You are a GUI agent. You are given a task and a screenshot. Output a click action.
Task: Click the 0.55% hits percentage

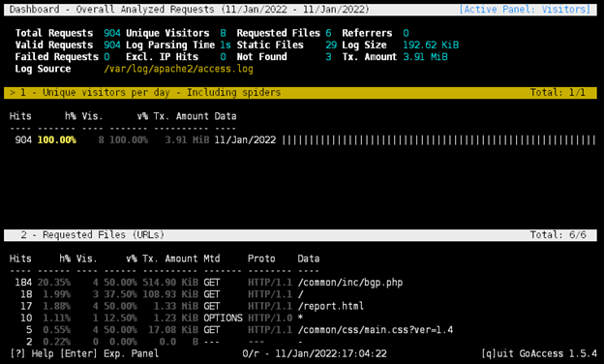point(56,330)
